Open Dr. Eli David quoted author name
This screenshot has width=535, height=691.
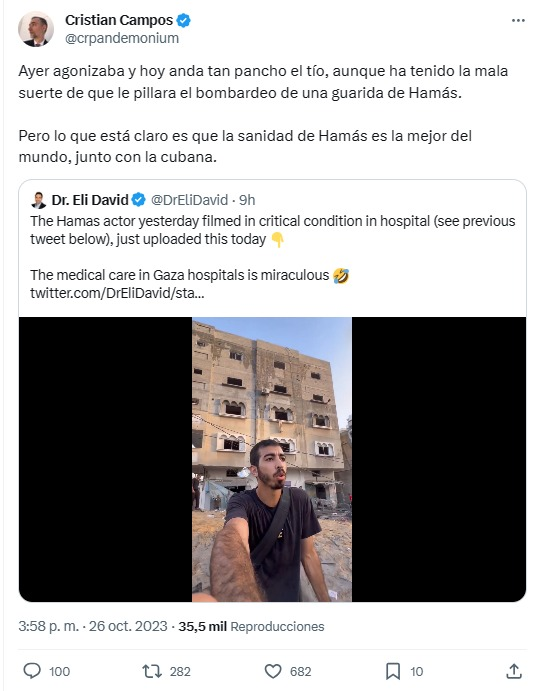click(x=90, y=200)
